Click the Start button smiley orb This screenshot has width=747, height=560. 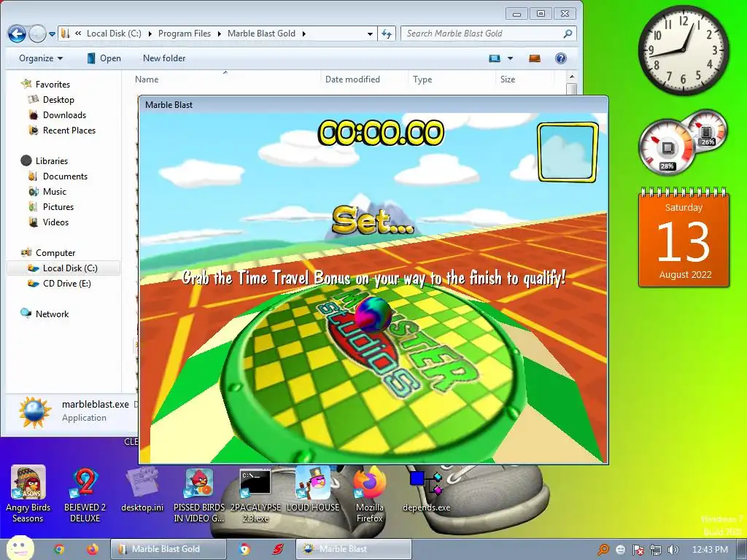[20, 548]
